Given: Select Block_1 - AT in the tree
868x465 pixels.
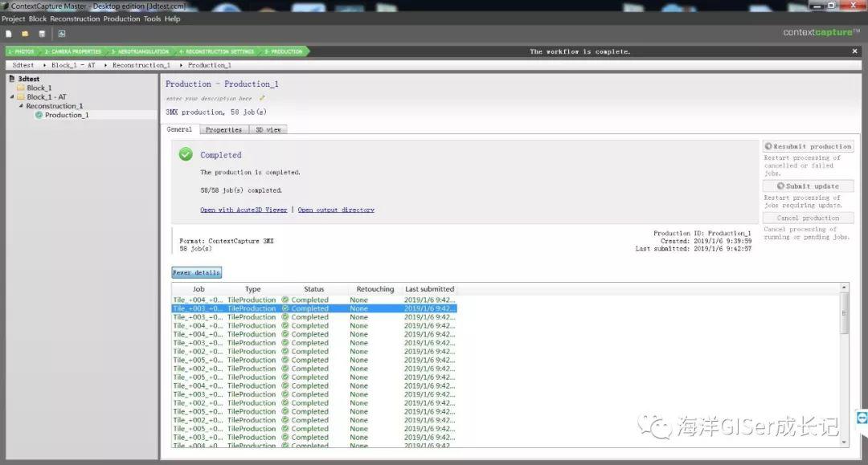Looking at the screenshot, I should coord(47,96).
